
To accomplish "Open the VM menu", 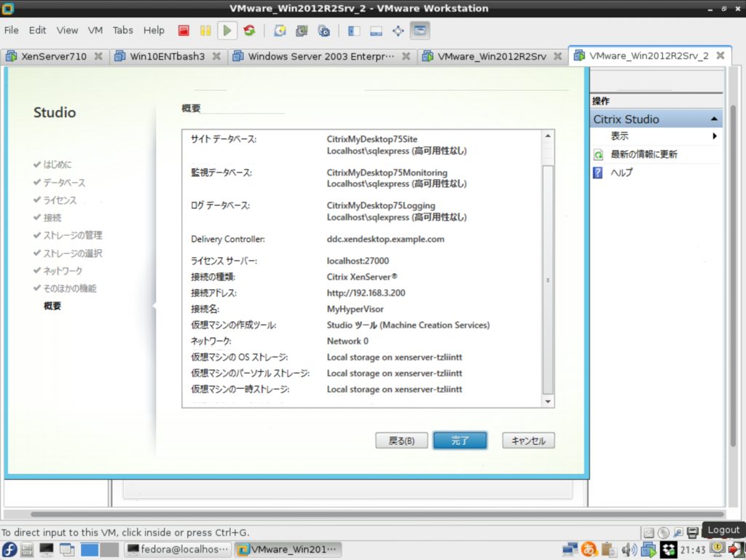I will pos(95,31).
